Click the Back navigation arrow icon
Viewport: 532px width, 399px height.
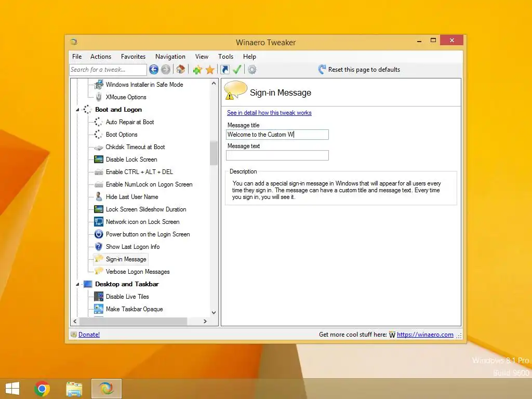coord(154,70)
